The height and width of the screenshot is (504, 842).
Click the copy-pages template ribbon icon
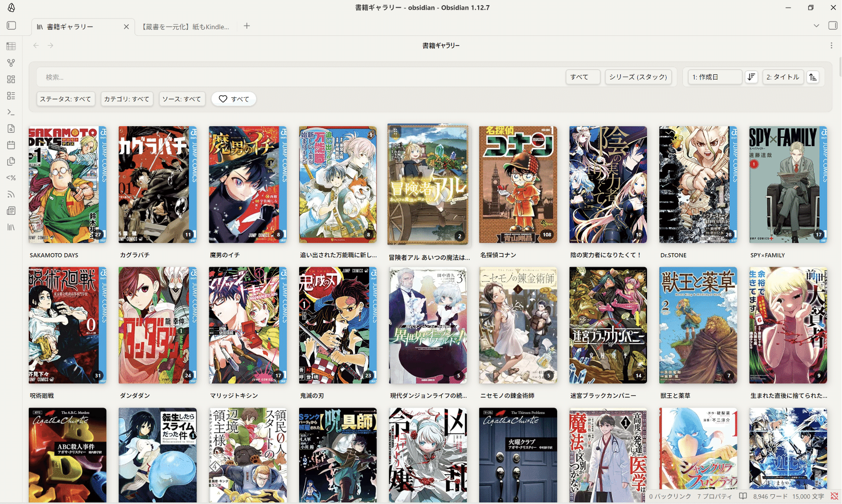pos(11,162)
